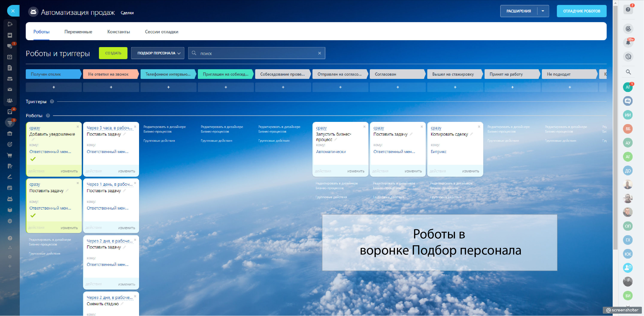Remove the Копировать сделку robot via its X
Screen dimensions: 644x316
479,127
